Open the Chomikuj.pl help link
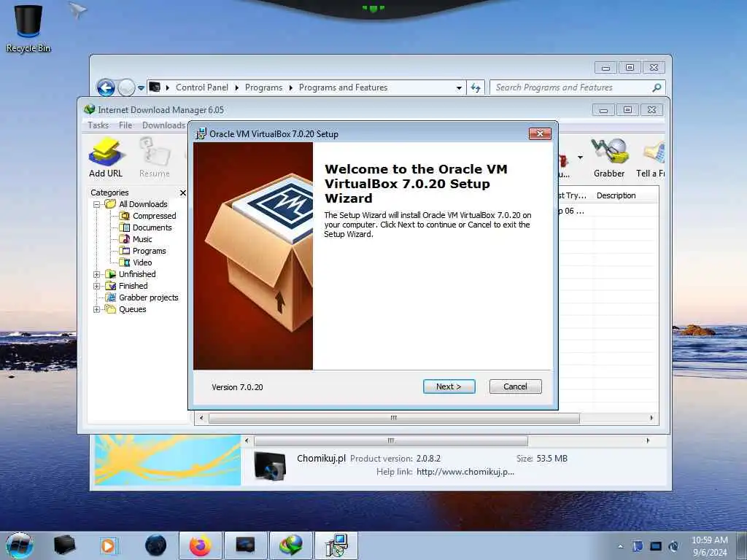Image resolution: width=747 pixels, height=560 pixels. point(465,472)
